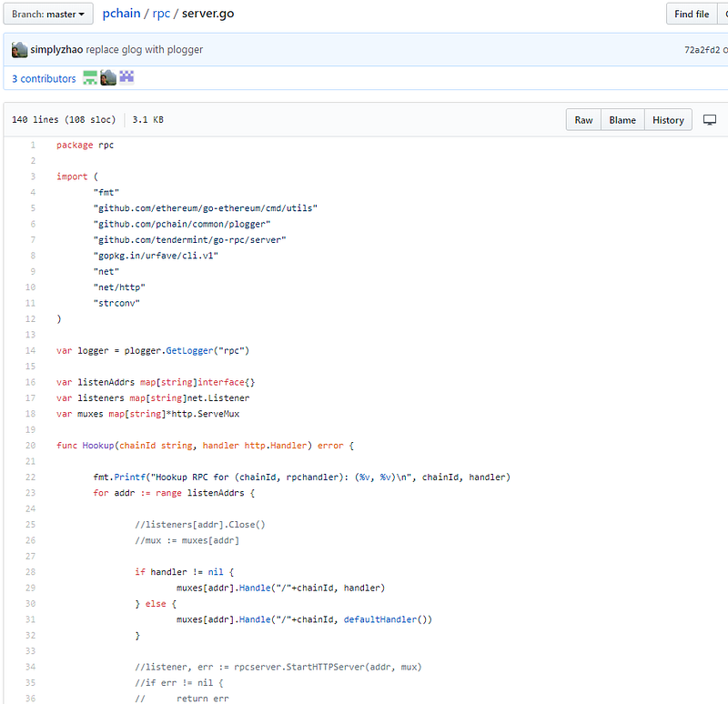
Task: Open commit 'replace glog with plogger'
Action: 145,50
